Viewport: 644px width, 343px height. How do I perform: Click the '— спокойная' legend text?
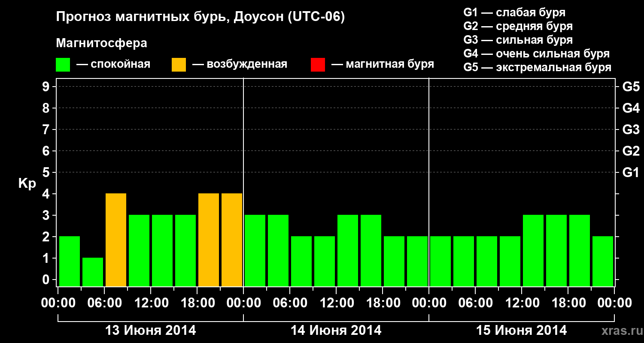pos(113,65)
